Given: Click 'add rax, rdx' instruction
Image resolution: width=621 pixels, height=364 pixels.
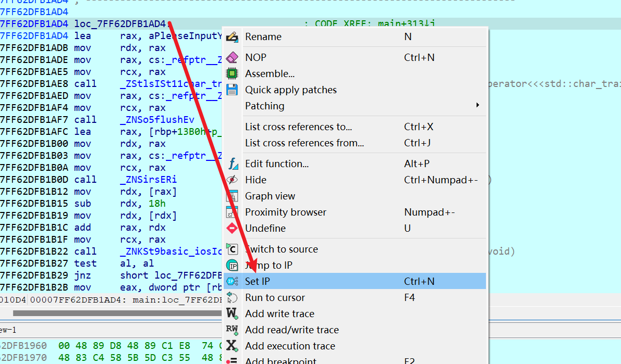Looking at the screenshot, I should coord(120,228).
